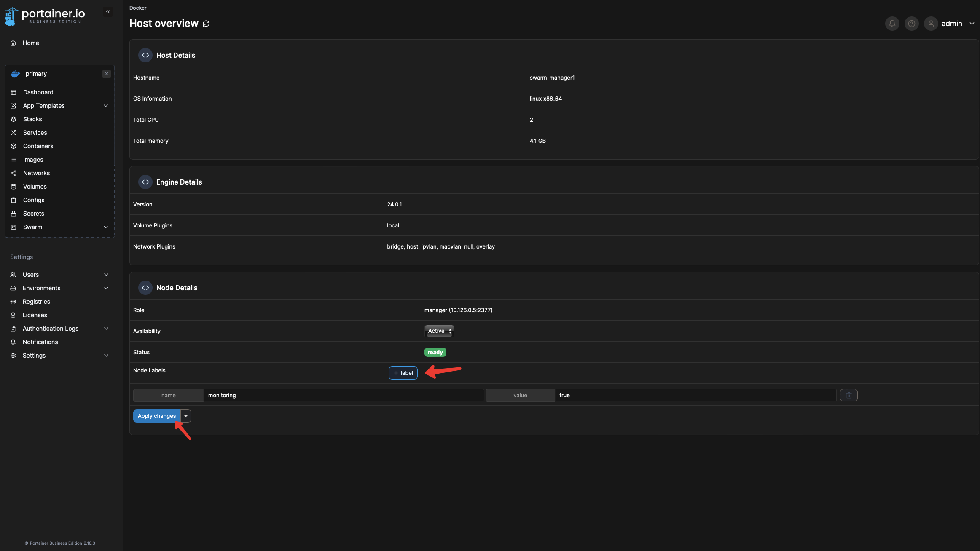Edit the label value field 'true'
980x551 pixels.
point(695,395)
